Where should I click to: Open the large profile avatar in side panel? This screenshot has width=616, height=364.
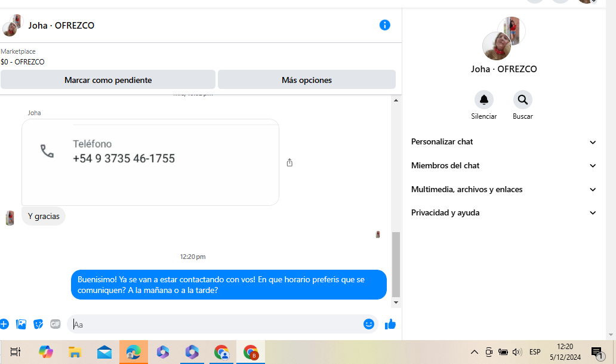504,38
